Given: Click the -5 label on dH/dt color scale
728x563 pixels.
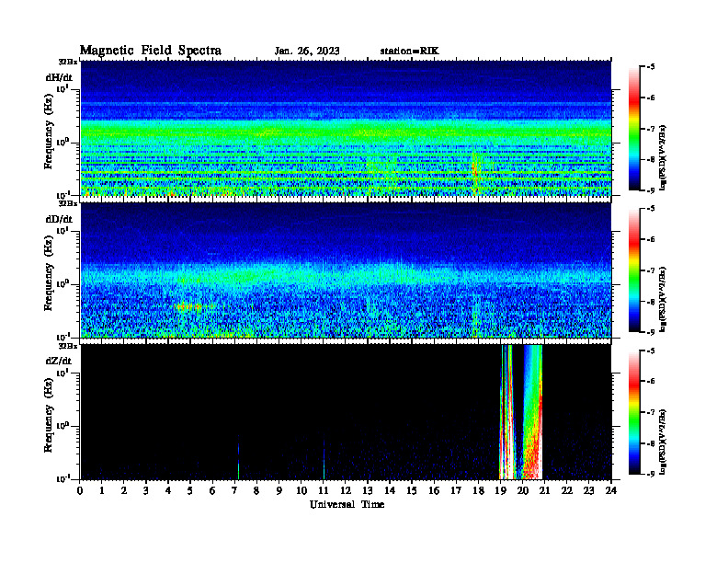Looking at the screenshot, I should point(649,67).
